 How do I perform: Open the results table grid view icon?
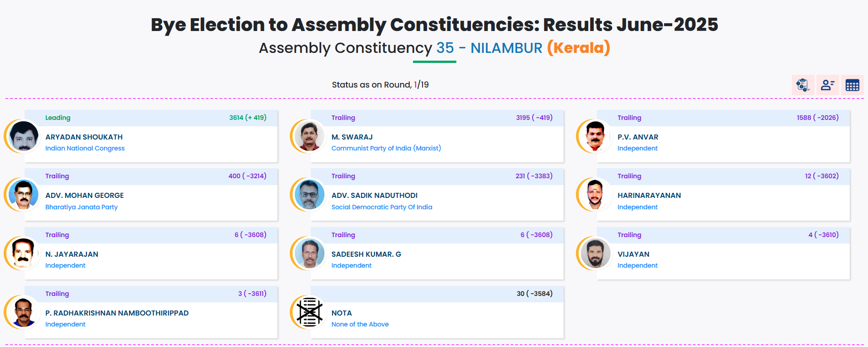(852, 85)
